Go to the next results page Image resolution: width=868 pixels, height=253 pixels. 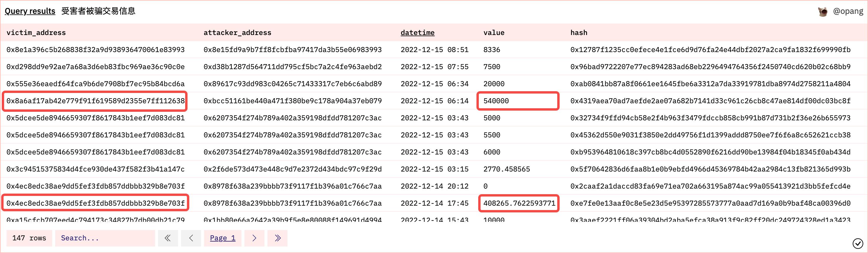(x=254, y=238)
